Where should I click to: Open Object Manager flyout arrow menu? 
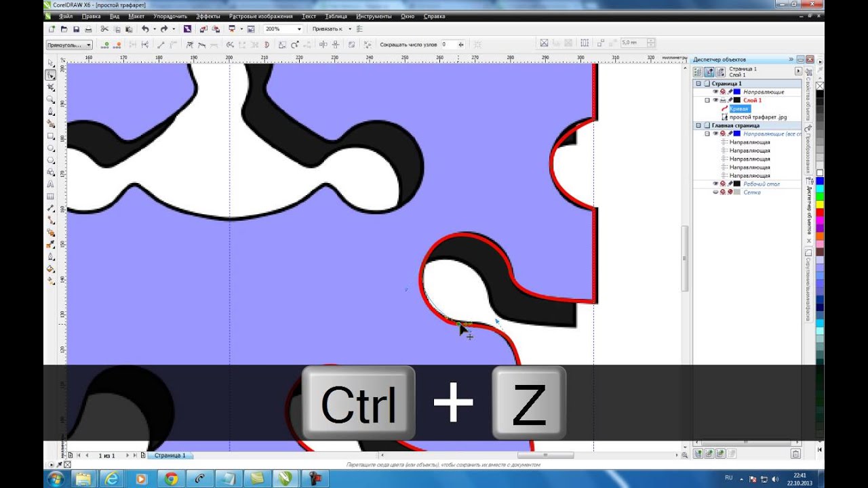click(x=798, y=71)
